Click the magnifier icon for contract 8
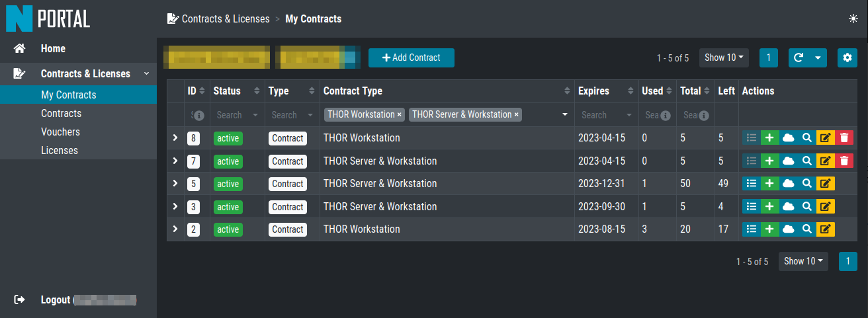The image size is (868, 318). click(x=806, y=138)
